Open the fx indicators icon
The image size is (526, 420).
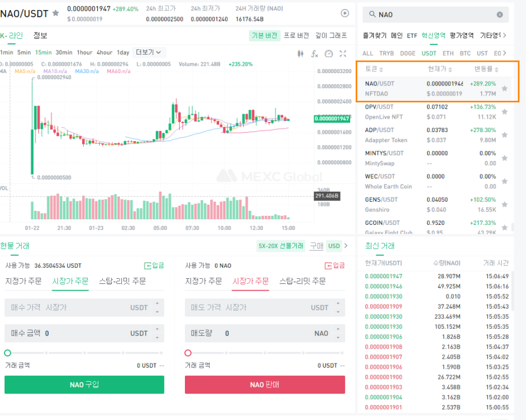point(314,53)
